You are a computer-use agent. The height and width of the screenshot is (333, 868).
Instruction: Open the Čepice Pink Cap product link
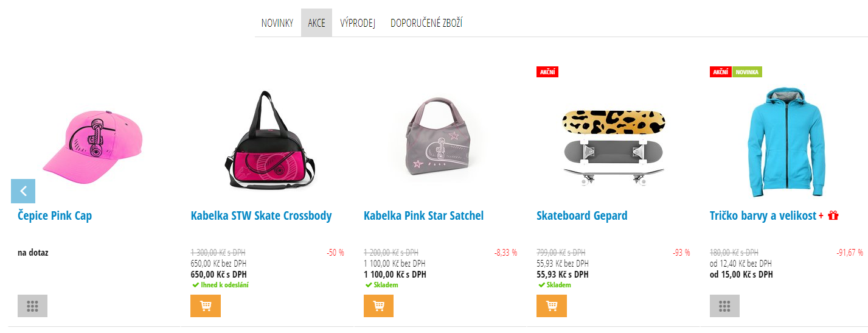point(55,216)
